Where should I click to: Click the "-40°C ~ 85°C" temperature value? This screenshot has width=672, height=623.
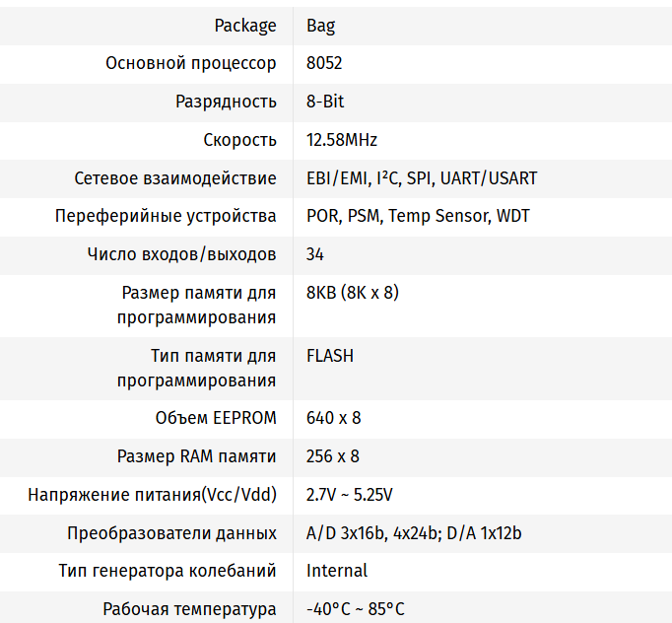[356, 609]
